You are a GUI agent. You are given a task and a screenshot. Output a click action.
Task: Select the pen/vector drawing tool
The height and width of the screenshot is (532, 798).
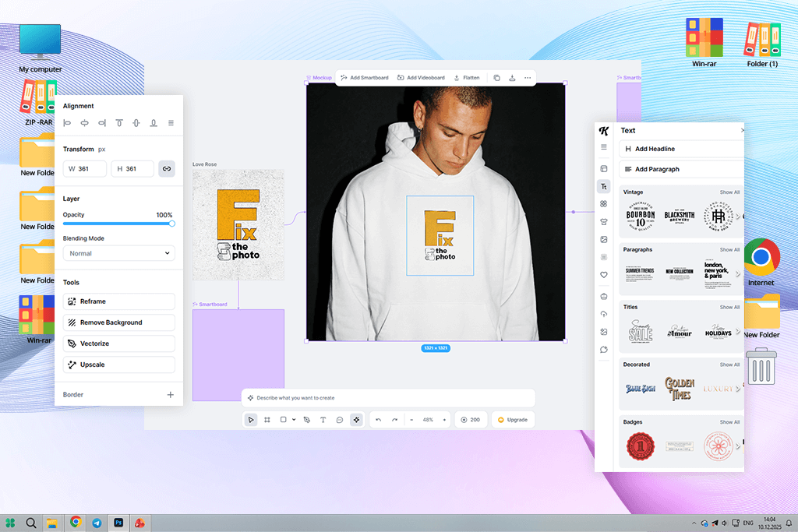pyautogui.click(x=307, y=420)
